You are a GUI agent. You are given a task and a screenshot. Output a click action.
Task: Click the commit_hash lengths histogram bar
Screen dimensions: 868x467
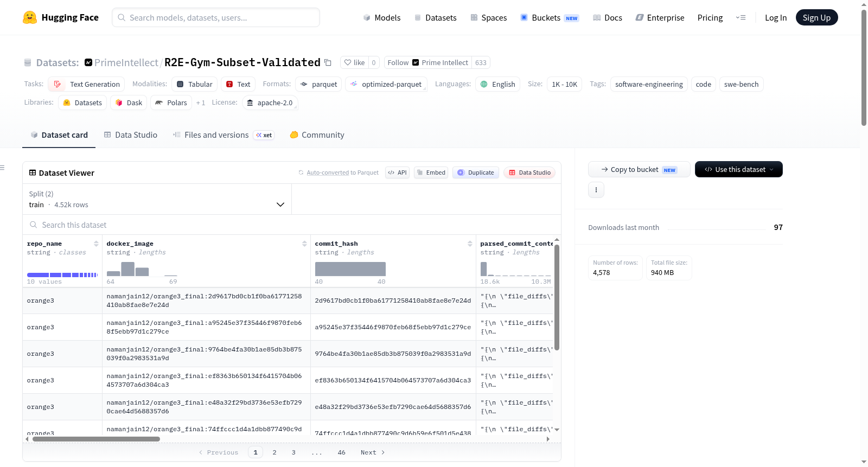tap(350, 269)
